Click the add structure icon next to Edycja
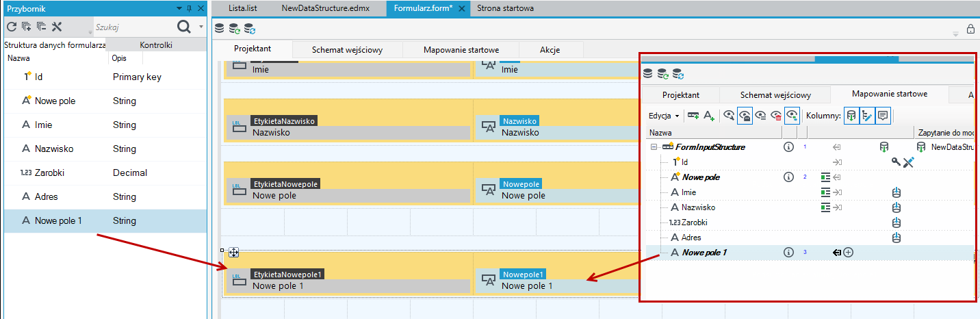The width and height of the screenshot is (980, 319). (693, 116)
